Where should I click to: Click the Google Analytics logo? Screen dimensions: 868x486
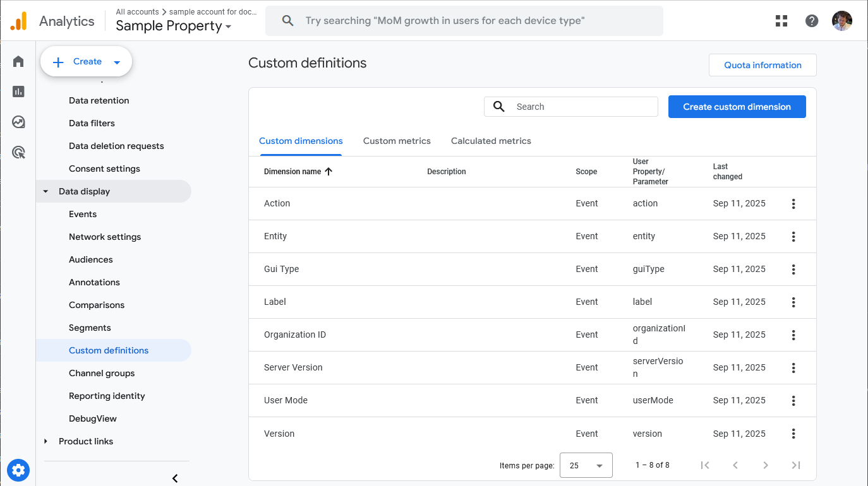(19, 21)
